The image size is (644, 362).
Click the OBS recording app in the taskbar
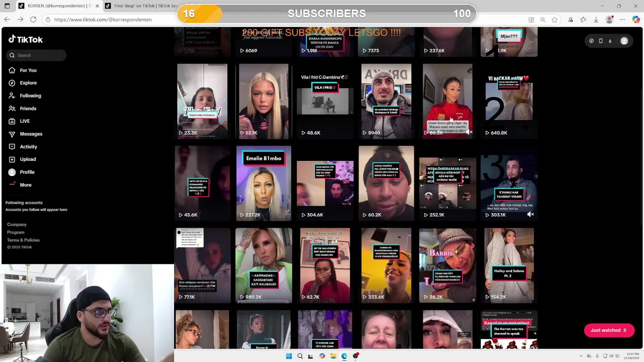click(356, 356)
